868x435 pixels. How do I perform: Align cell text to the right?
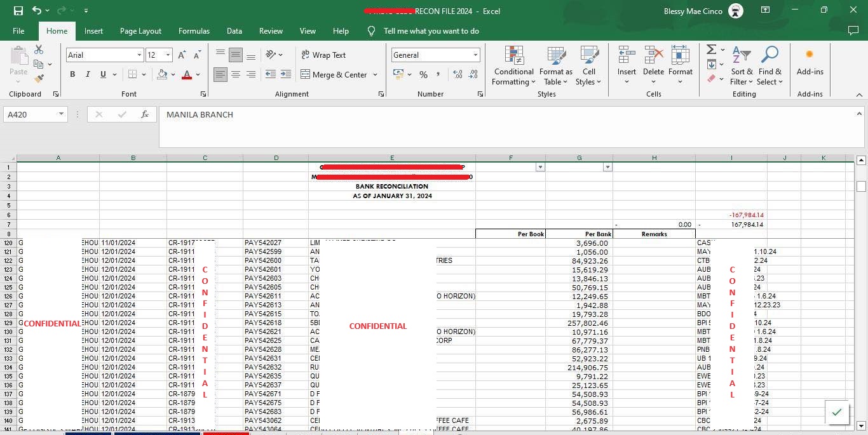pos(251,74)
